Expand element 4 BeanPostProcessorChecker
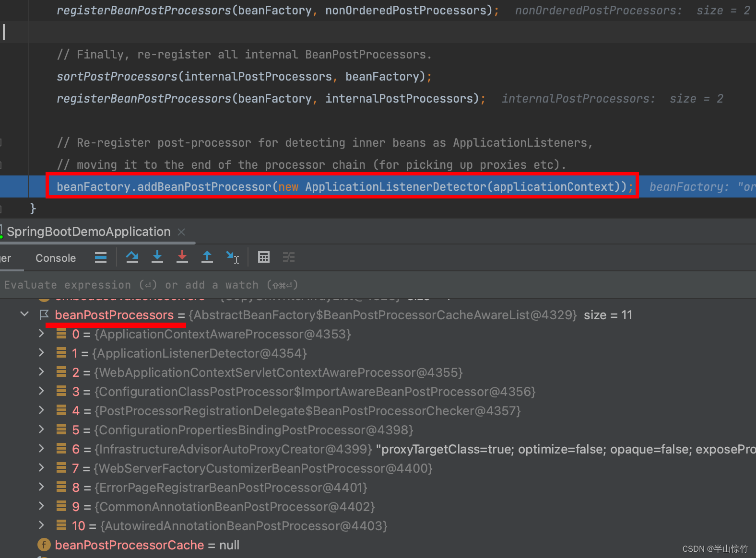 click(x=42, y=410)
